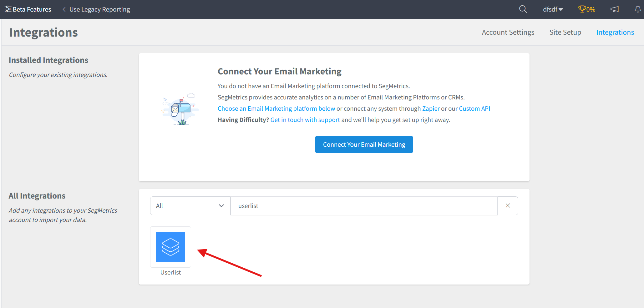Click the All Integrations heading
The width and height of the screenshot is (644, 308).
[x=37, y=196]
